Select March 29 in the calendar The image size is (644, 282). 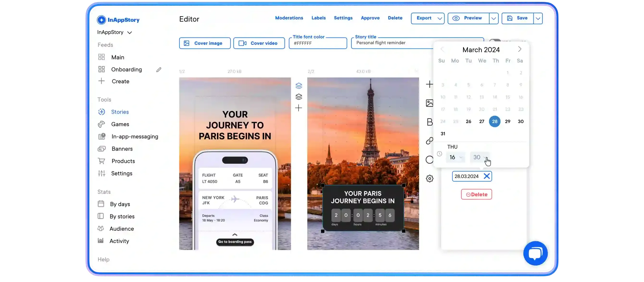tap(508, 122)
